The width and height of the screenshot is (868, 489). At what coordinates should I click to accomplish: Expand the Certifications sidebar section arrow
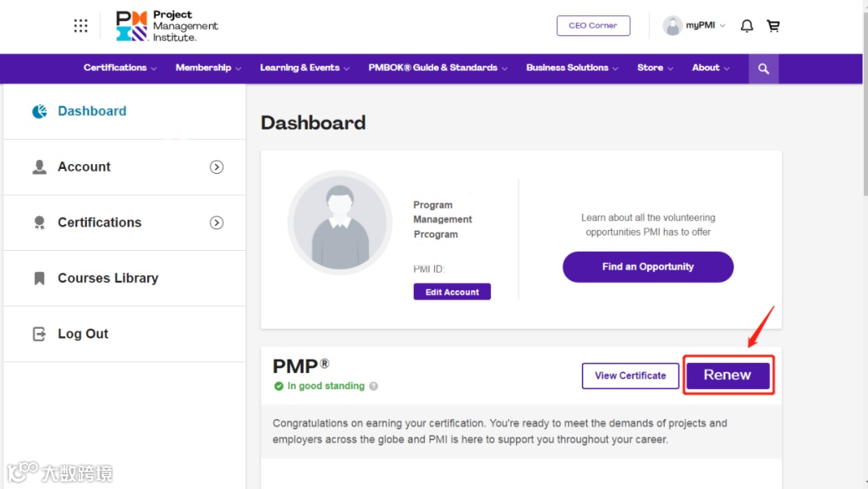(216, 223)
